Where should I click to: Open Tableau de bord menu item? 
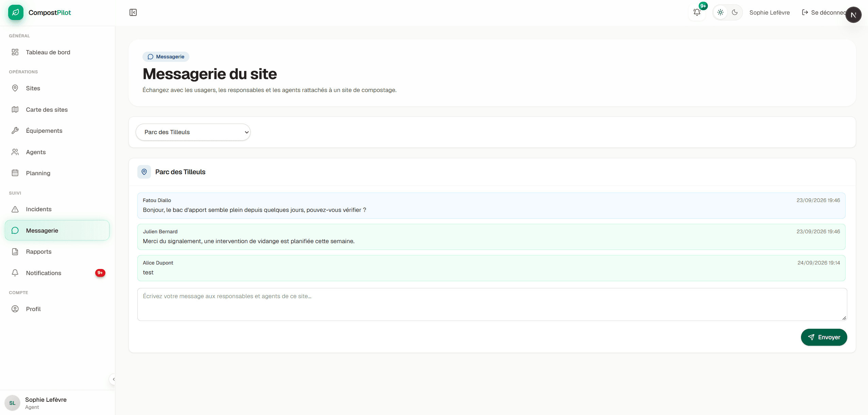57,52
